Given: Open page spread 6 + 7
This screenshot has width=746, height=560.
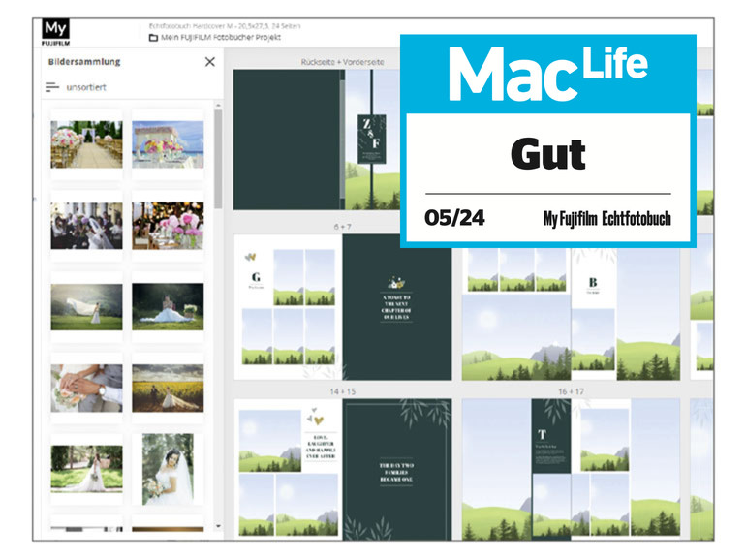Looking at the screenshot, I should pyautogui.click(x=342, y=307).
